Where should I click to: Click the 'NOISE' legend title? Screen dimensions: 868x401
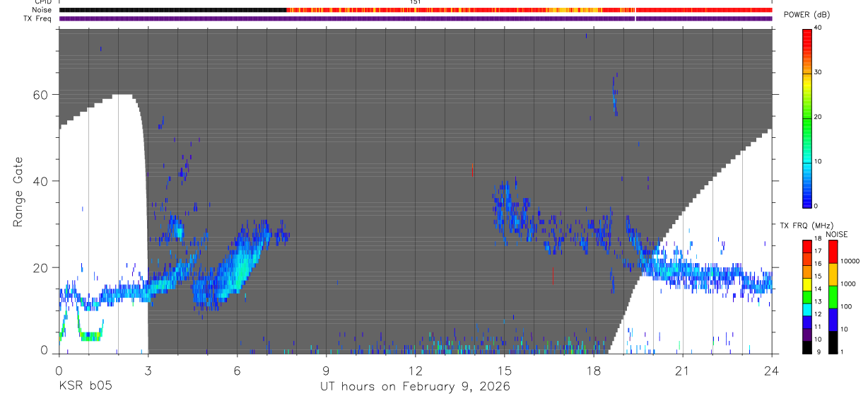coord(836,234)
